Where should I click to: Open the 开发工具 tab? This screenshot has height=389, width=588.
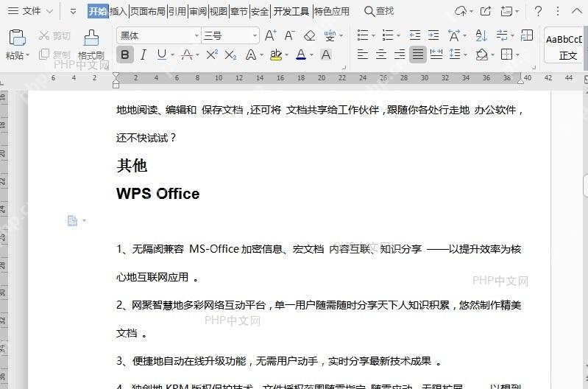pos(291,11)
